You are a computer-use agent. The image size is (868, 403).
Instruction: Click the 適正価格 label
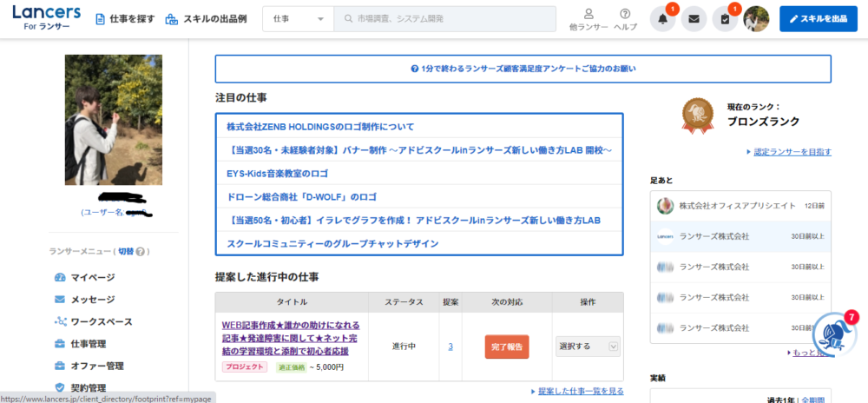click(x=291, y=367)
